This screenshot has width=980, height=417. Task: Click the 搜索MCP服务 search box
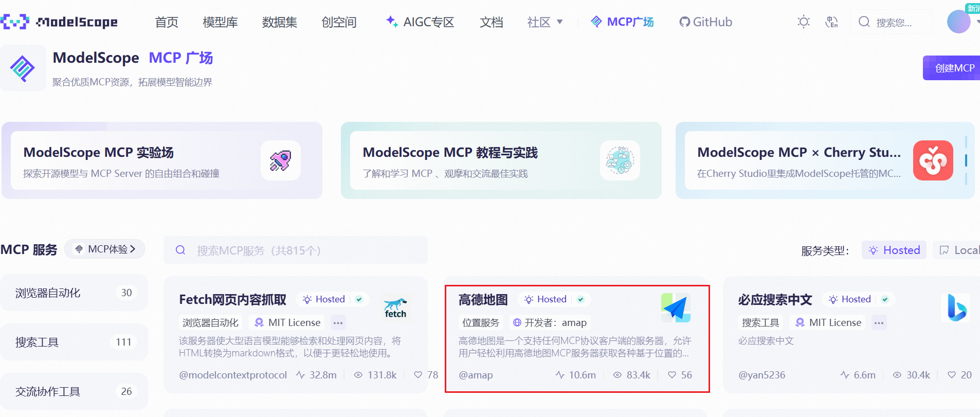coord(296,250)
